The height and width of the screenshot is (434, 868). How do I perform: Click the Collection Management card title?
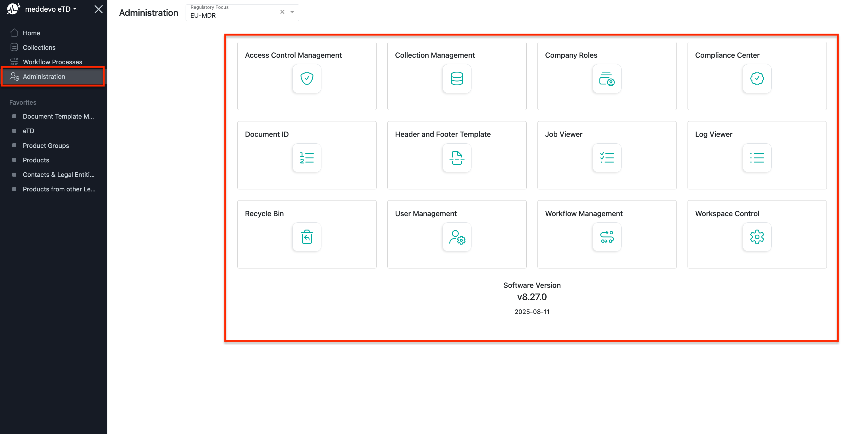(435, 55)
